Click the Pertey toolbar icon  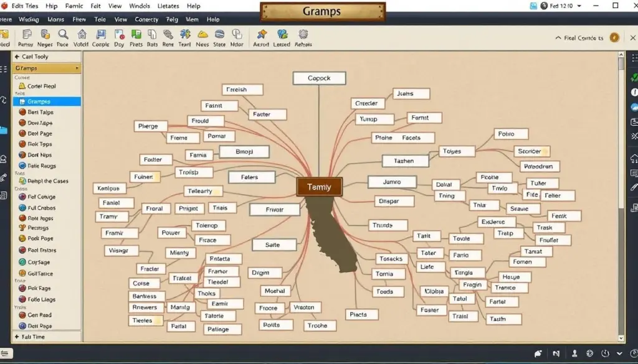point(26,34)
